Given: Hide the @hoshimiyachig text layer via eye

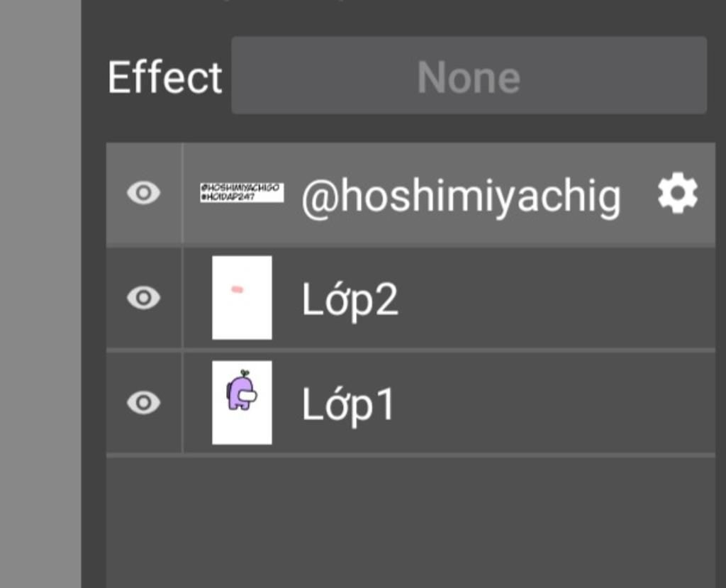Looking at the screenshot, I should pyautogui.click(x=143, y=192).
